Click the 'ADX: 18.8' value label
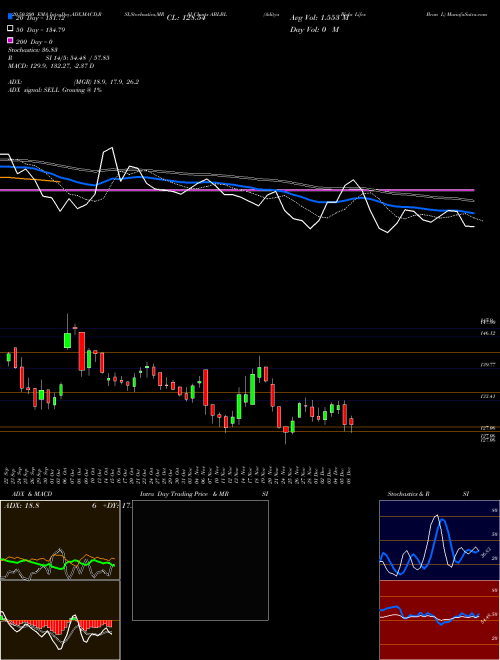The height and width of the screenshot is (660, 500). [x=21, y=506]
